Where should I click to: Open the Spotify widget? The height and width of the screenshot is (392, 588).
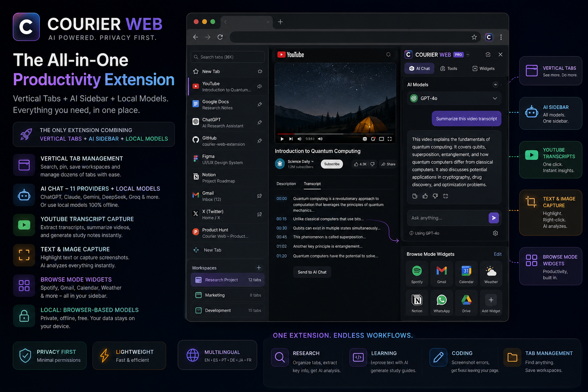[417, 274]
